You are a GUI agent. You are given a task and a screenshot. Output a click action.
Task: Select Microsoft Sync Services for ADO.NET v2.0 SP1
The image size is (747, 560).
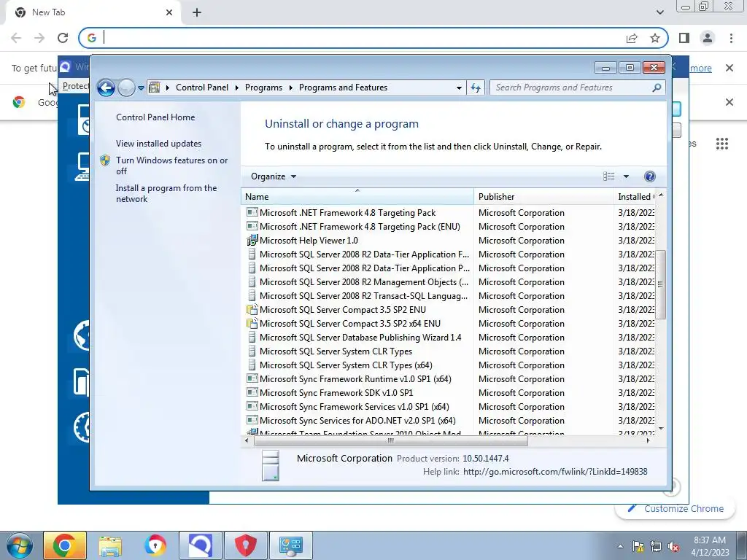(357, 421)
